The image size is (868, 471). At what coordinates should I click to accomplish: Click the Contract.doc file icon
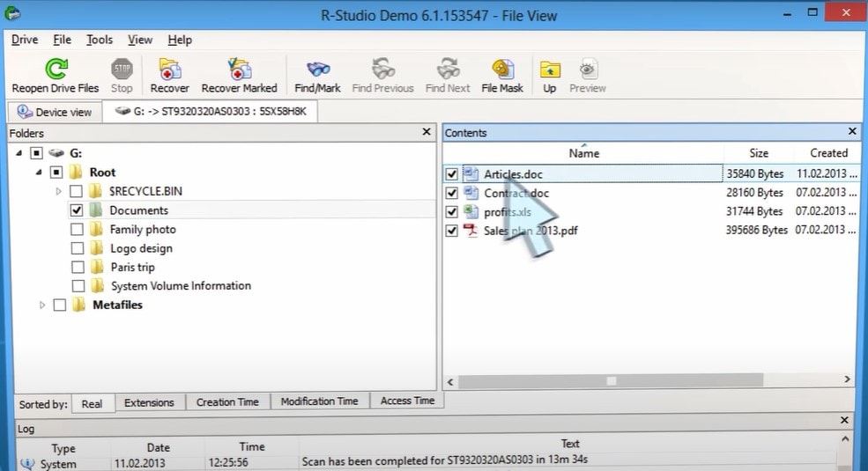(x=471, y=193)
